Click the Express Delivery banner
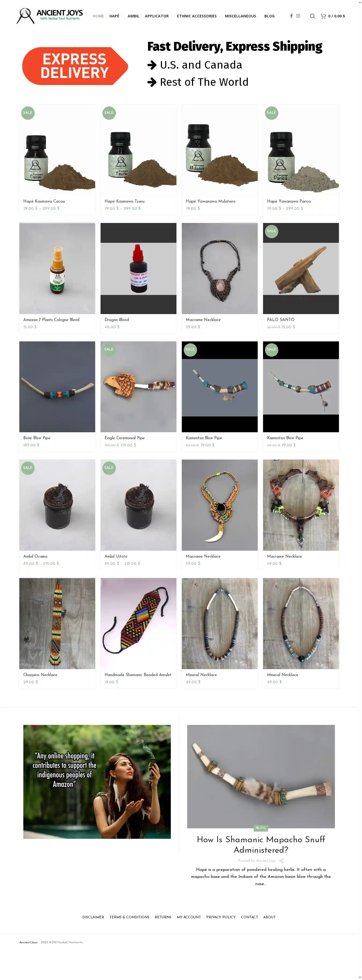 click(75, 66)
